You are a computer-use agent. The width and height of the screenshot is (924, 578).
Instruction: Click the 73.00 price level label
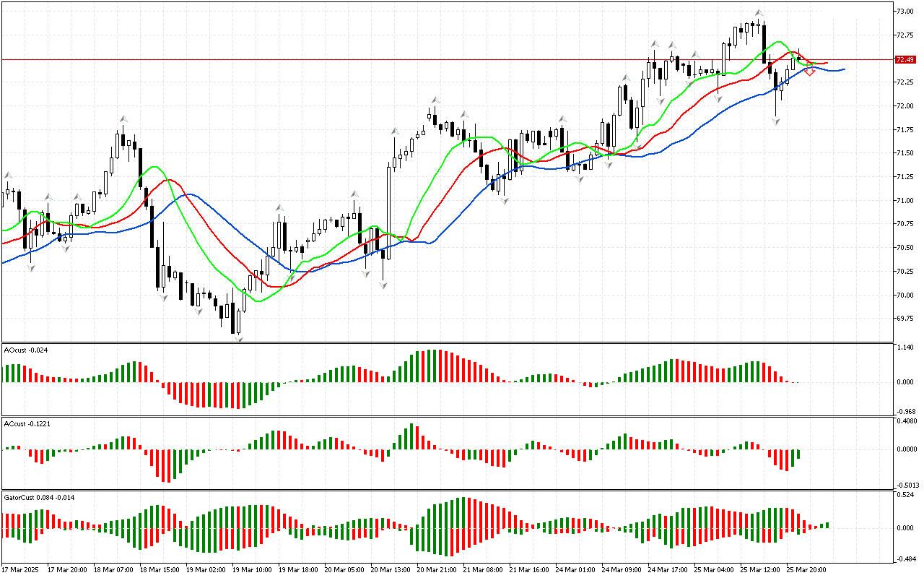(x=905, y=12)
